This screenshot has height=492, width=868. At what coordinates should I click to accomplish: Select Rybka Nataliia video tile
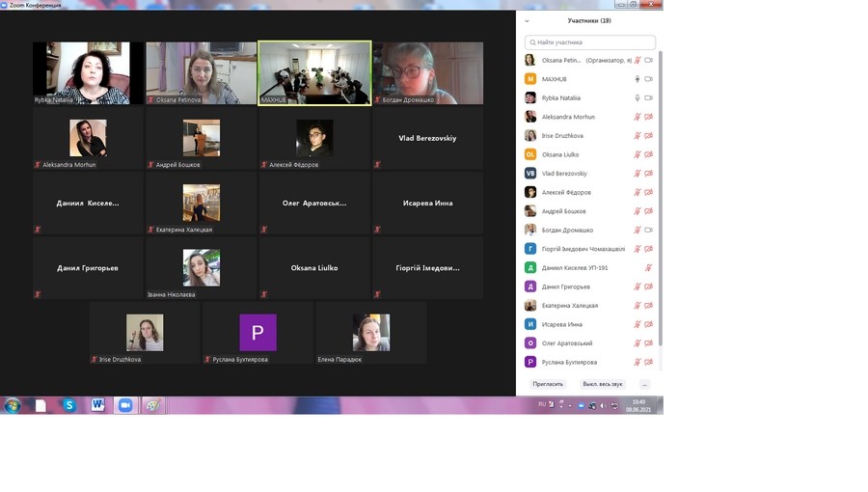pos(88,73)
